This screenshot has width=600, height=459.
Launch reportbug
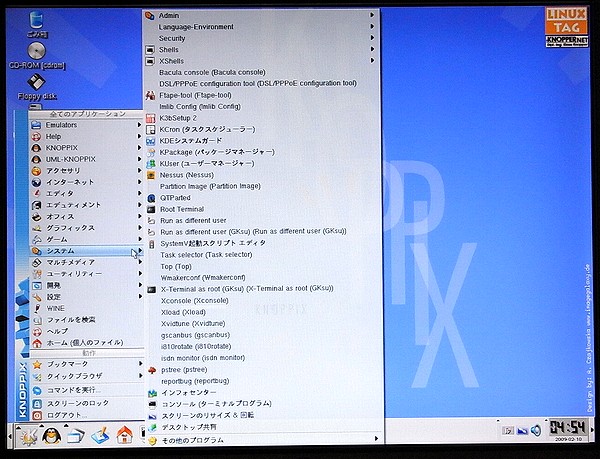click(195, 381)
